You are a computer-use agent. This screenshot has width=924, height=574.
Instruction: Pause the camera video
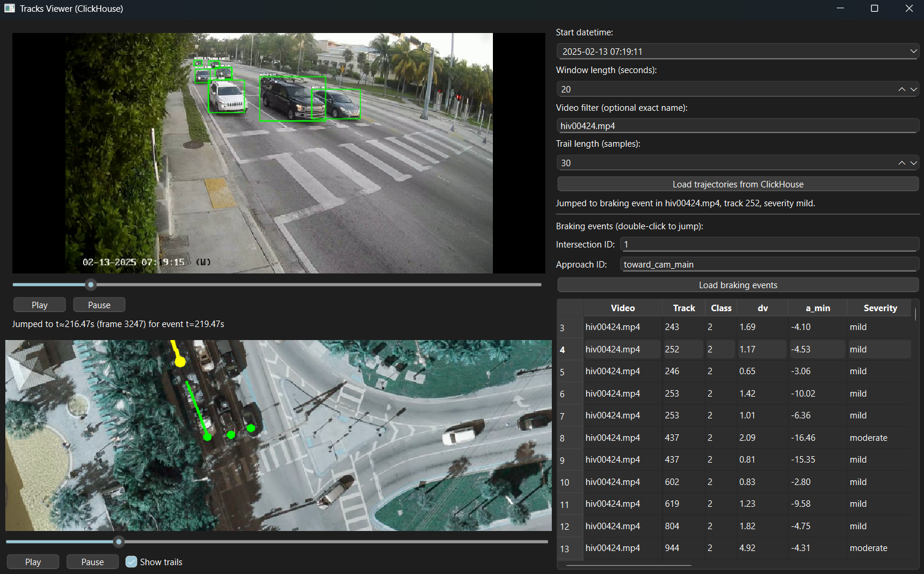coord(99,305)
